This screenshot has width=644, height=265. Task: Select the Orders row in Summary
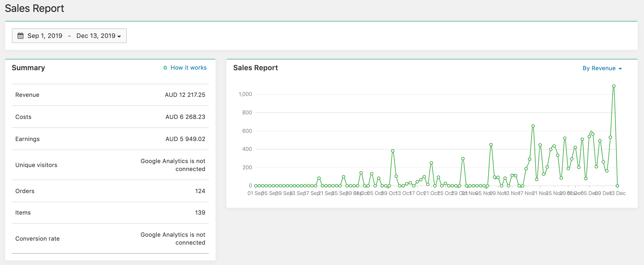point(110,191)
